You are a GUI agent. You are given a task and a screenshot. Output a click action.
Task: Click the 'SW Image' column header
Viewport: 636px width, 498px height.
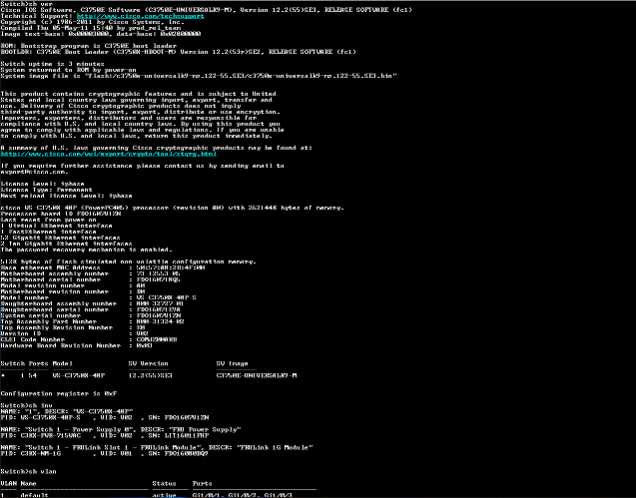(232, 364)
